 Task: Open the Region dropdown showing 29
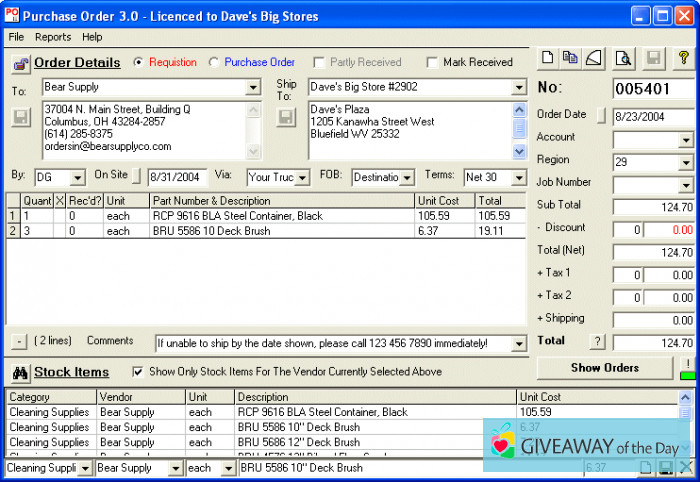click(x=685, y=162)
